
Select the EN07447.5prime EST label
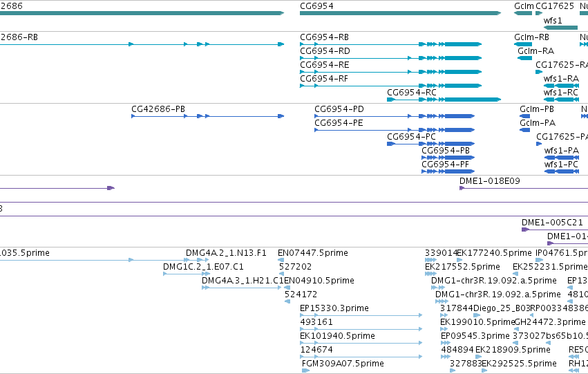[x=313, y=253]
